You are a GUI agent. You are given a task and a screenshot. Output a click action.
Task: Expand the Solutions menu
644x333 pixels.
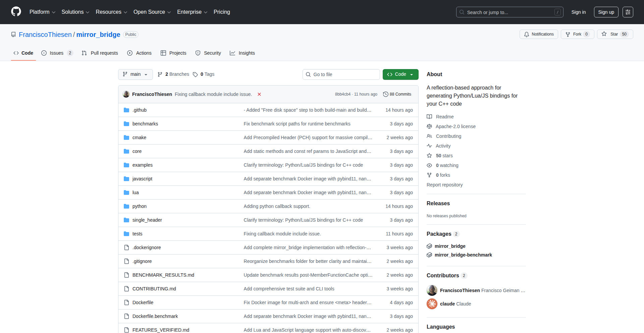click(75, 12)
